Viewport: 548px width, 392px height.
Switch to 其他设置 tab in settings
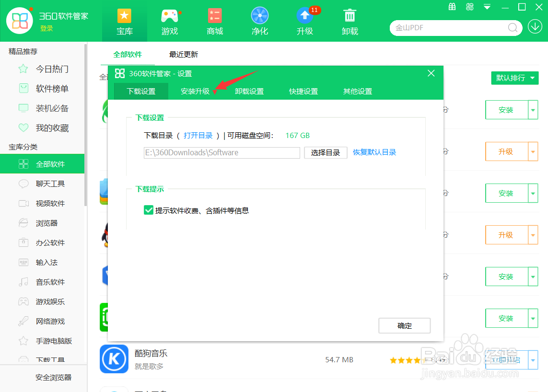[358, 91]
